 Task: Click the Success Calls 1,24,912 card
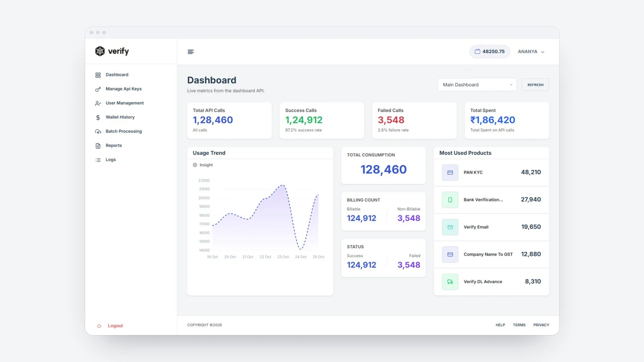pyautogui.click(x=322, y=121)
